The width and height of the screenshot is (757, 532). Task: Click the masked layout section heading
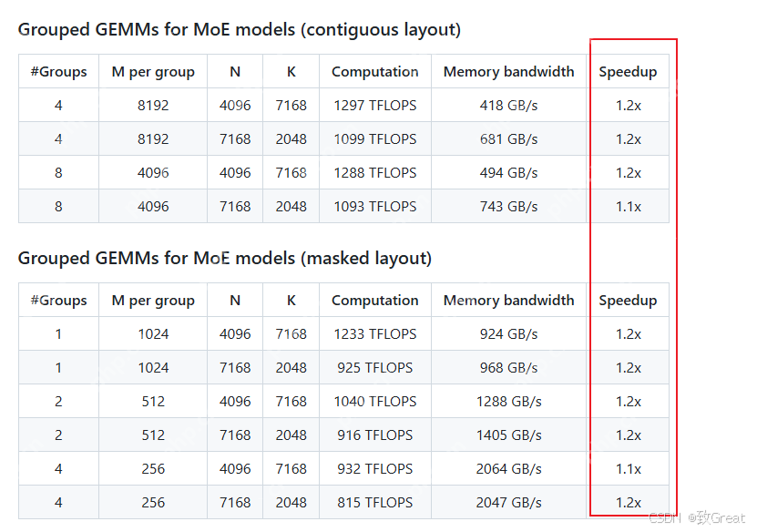225,259
